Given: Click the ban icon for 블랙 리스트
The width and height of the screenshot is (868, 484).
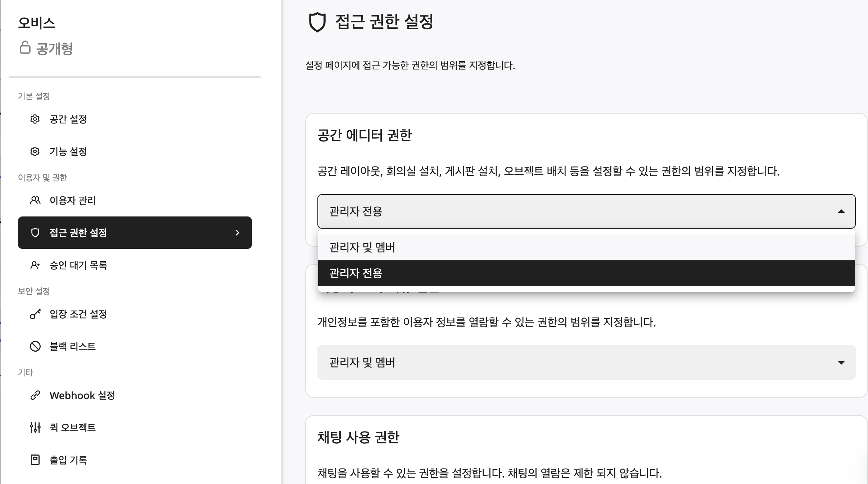Looking at the screenshot, I should (35, 346).
